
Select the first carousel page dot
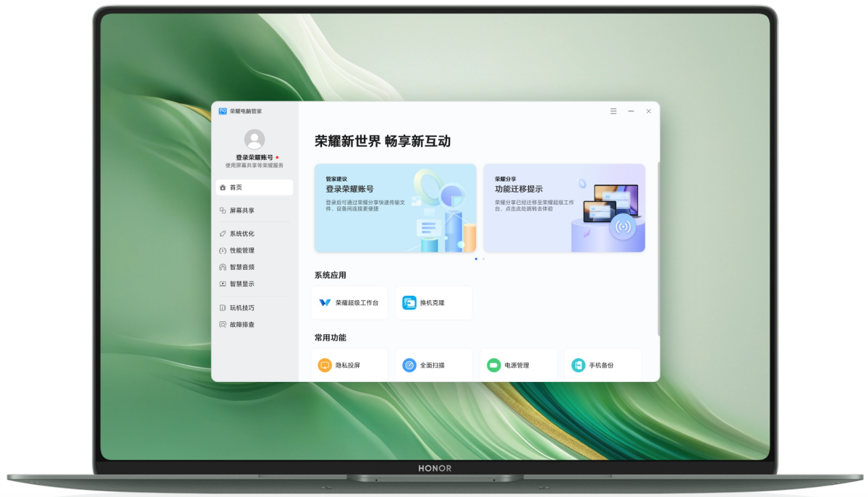(476, 258)
